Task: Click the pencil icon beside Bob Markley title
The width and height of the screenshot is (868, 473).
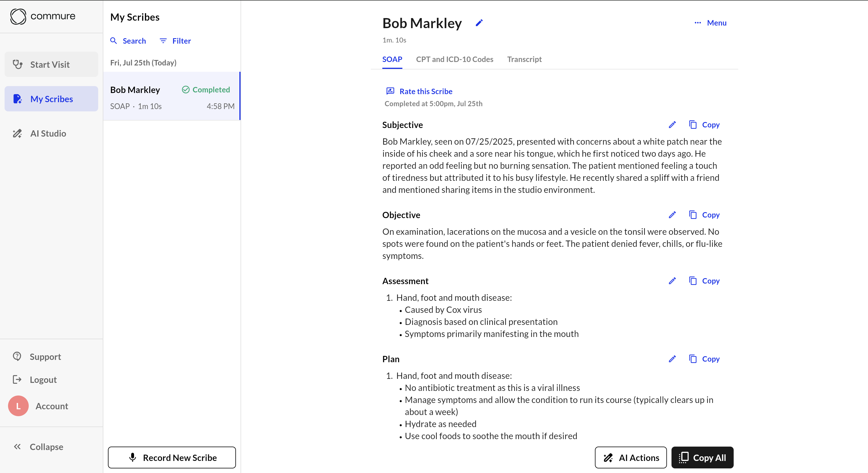Action: [x=479, y=23]
